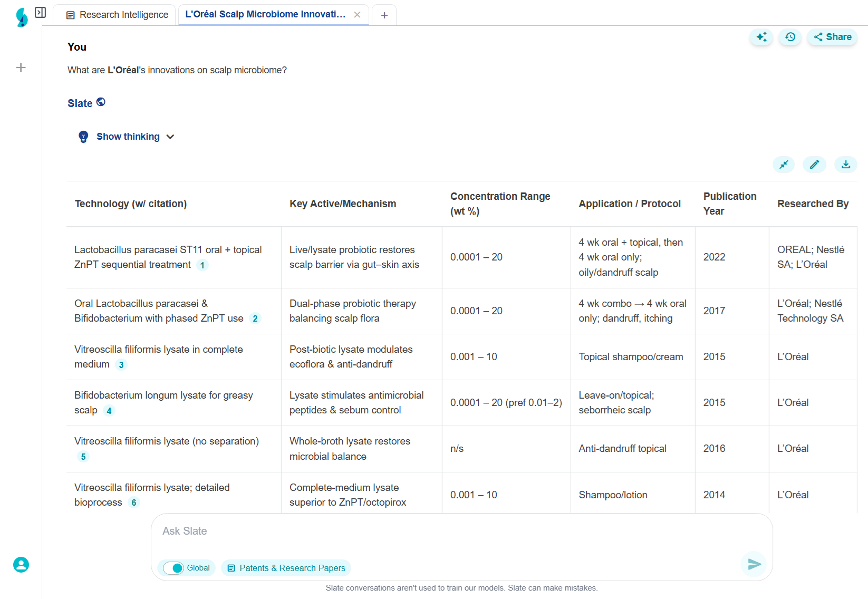Open citation 4 for Bifidobacterium longum lysate
Image resolution: width=868 pixels, height=599 pixels.
109,411
